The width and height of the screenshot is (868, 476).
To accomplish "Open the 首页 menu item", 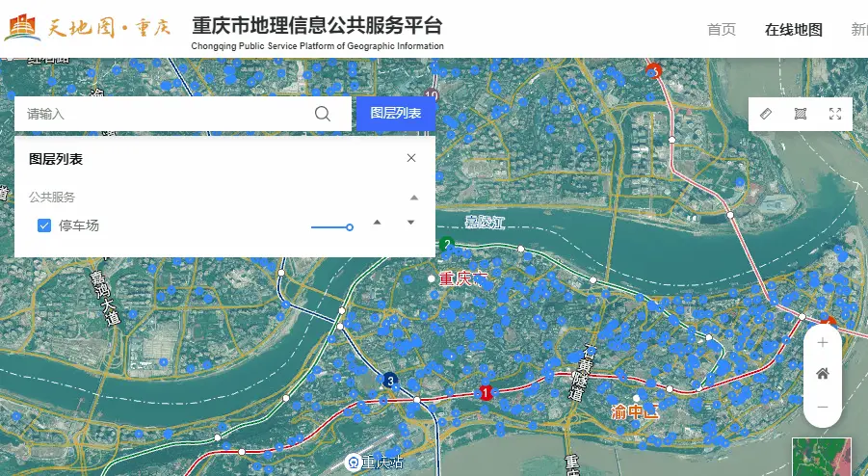I will 722,29.
